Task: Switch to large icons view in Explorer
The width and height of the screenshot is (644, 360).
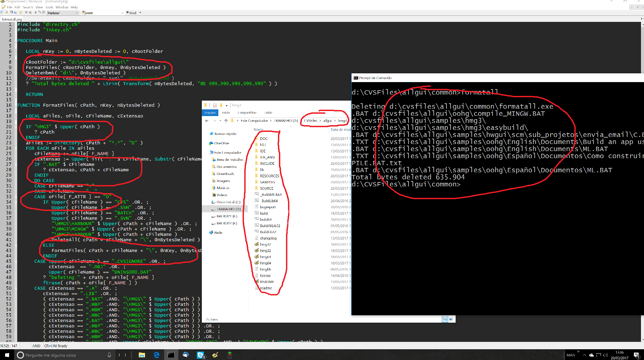Action: (x=451, y=319)
